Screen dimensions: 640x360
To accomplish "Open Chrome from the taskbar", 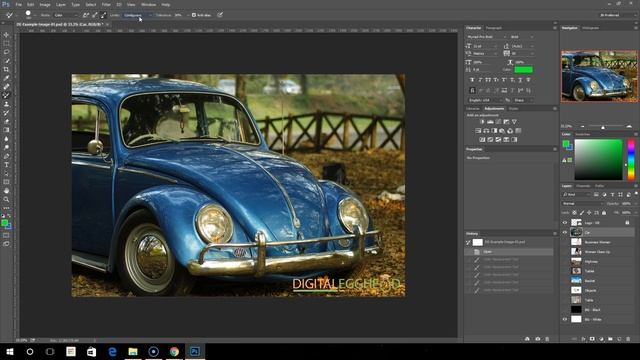I will [174, 351].
